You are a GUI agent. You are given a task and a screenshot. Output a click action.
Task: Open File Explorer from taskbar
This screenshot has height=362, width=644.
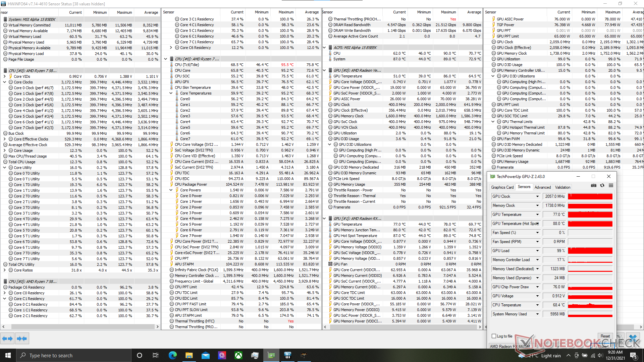point(189,355)
